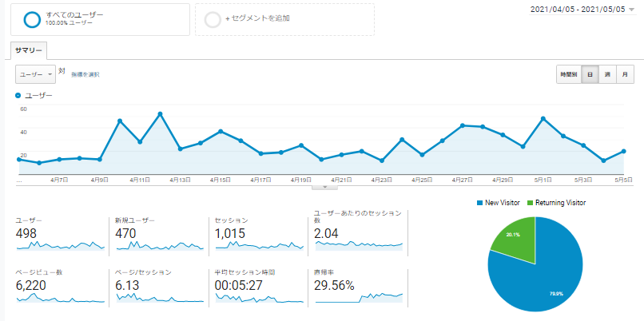Image resolution: width=644 pixels, height=321 pixels.
Task: Select the セッション 1,015 metric tile
Action: (260, 233)
